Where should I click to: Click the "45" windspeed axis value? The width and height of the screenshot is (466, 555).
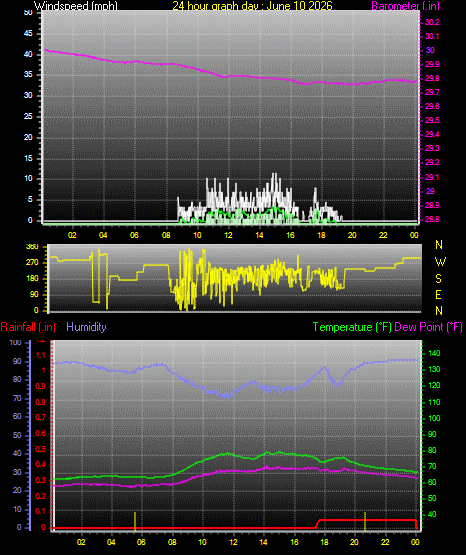[x=28, y=33]
